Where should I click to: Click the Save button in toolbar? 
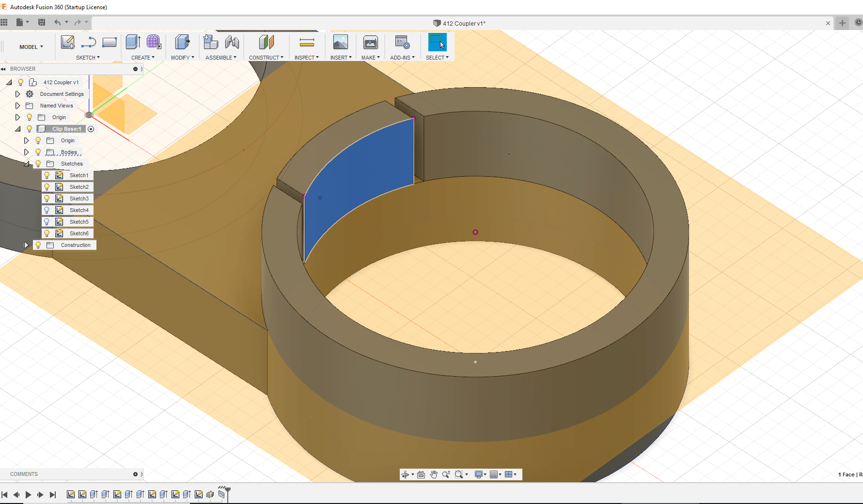point(42,22)
